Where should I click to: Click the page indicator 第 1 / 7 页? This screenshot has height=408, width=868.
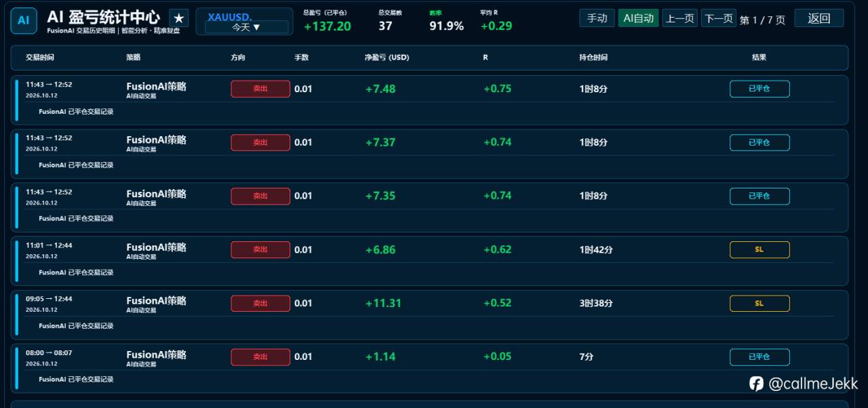(x=762, y=20)
